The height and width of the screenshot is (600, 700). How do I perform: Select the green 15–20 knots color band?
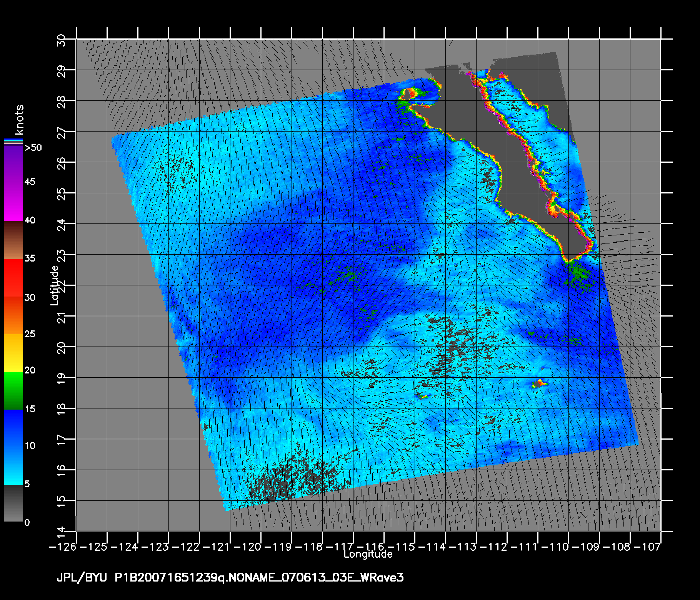click(x=13, y=391)
